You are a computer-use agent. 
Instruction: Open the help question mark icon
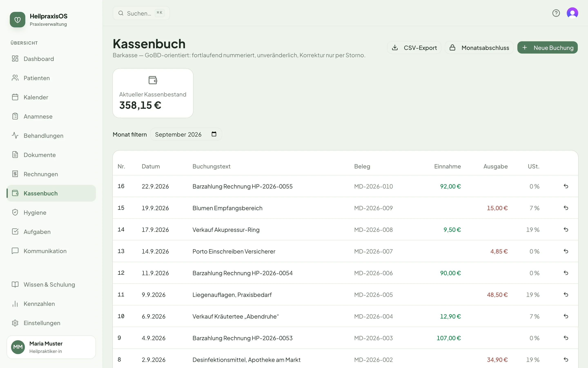556,13
